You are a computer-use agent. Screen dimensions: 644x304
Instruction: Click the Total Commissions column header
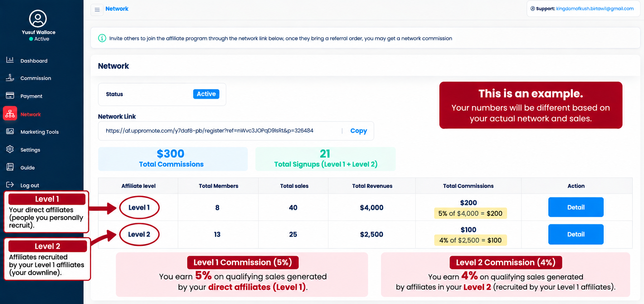point(469,186)
